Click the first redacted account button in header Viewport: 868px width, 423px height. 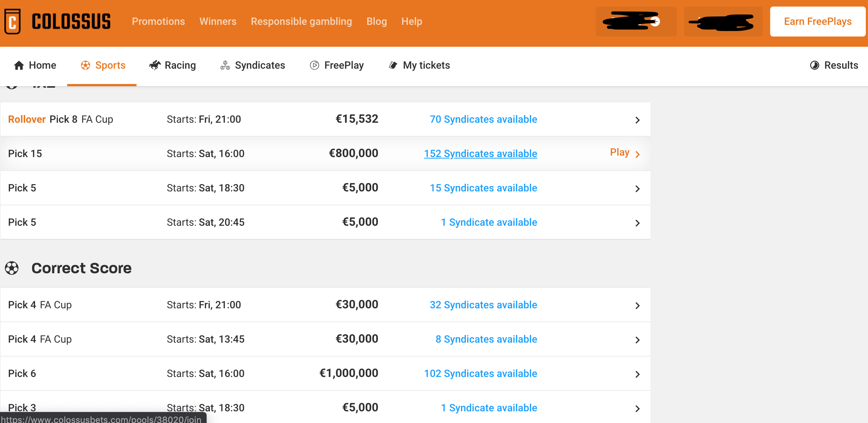click(636, 22)
